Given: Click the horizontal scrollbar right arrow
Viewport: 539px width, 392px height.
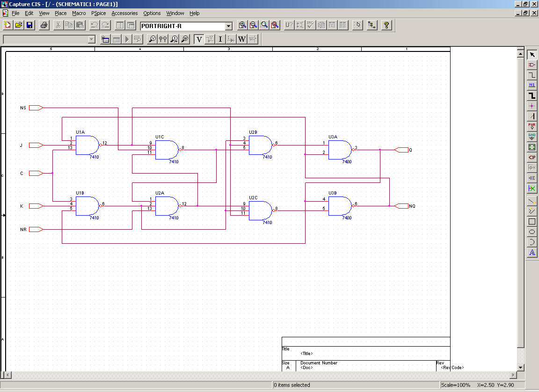Looking at the screenshot, I should 513,375.
